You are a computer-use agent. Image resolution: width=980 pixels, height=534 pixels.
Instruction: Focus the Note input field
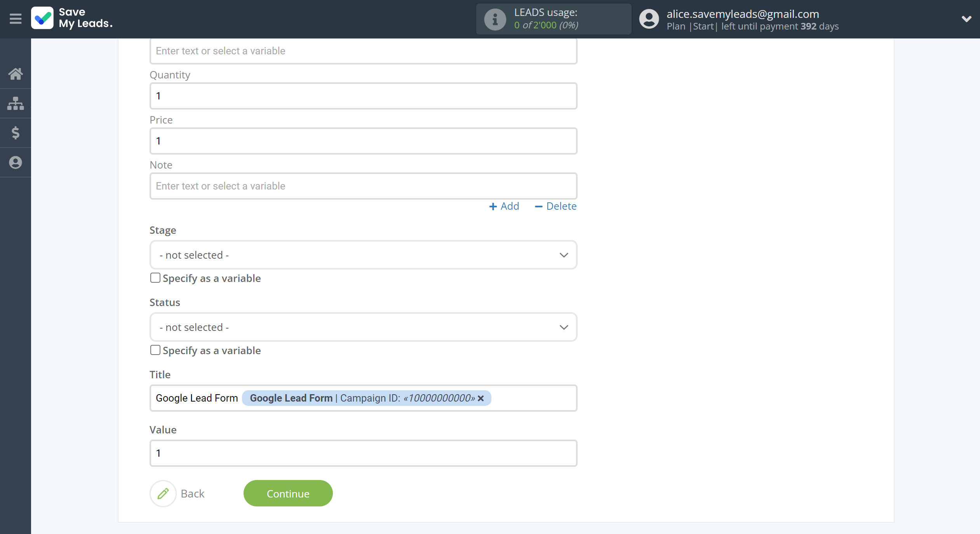pos(363,186)
